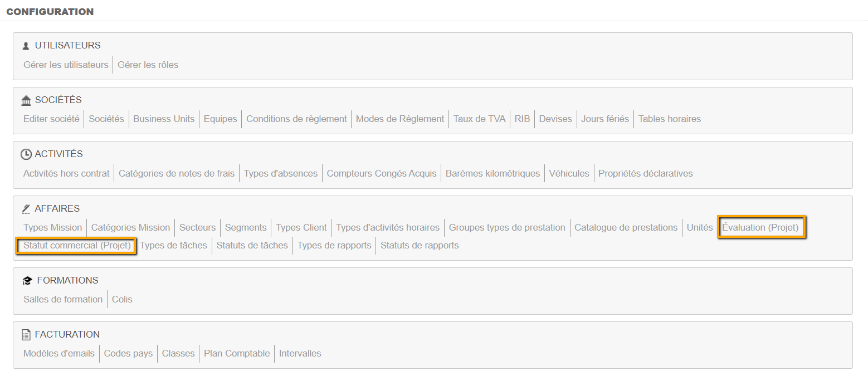Screen dimensions: 868x371
Task: Open Salles de formation link
Action: pyautogui.click(x=63, y=299)
